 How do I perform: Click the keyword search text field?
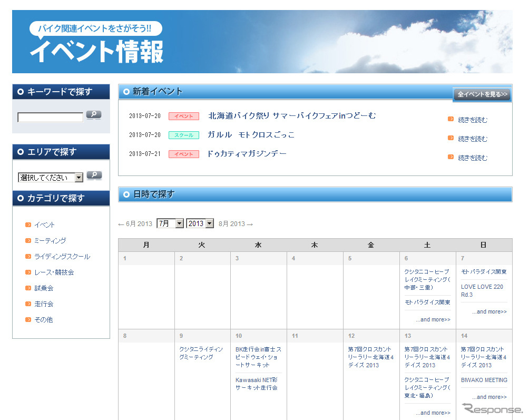tap(50, 118)
